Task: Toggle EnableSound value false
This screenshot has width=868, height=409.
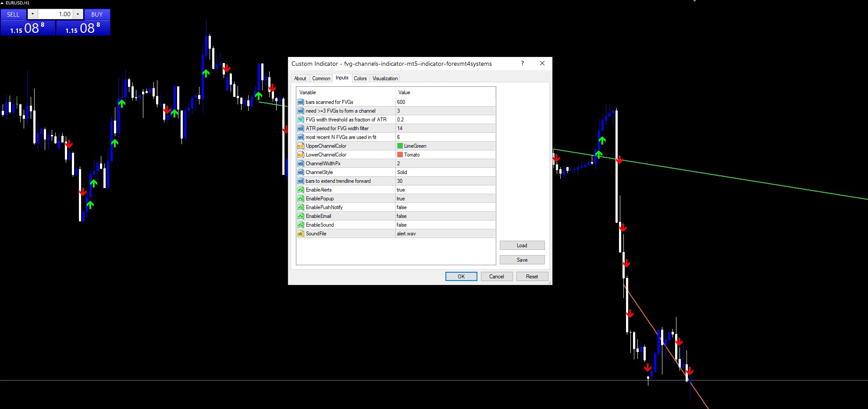Action: coord(445,225)
